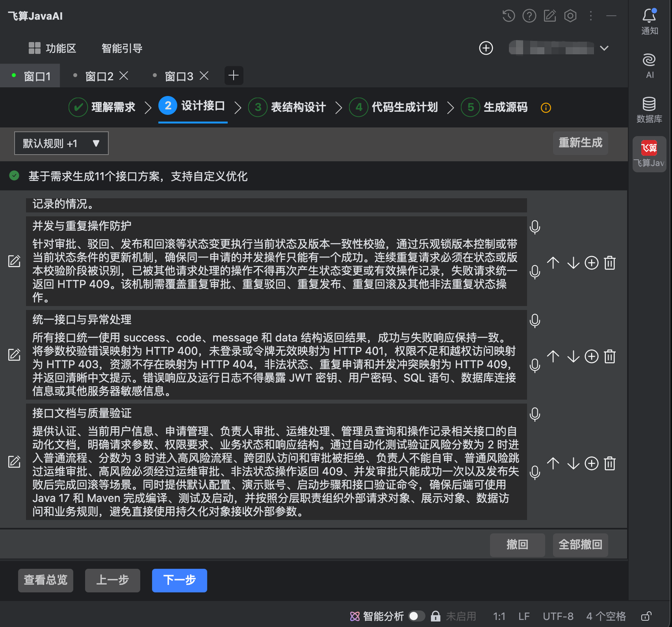
Task: Close the 窗口2 tab
Action: pos(124,76)
